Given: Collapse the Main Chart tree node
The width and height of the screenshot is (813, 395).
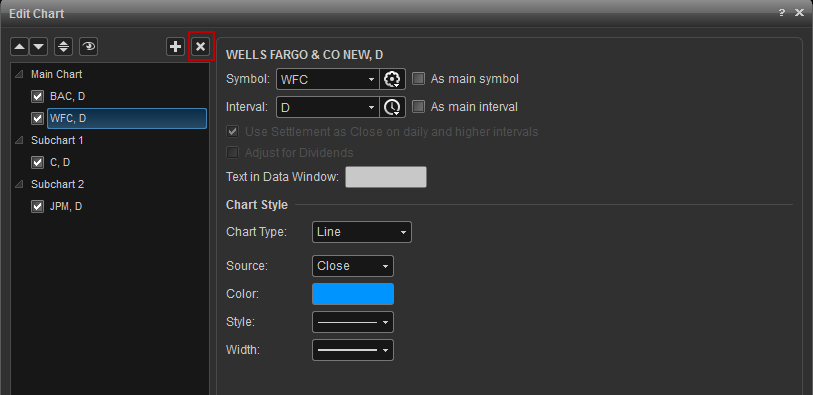Looking at the screenshot, I should (x=19, y=75).
